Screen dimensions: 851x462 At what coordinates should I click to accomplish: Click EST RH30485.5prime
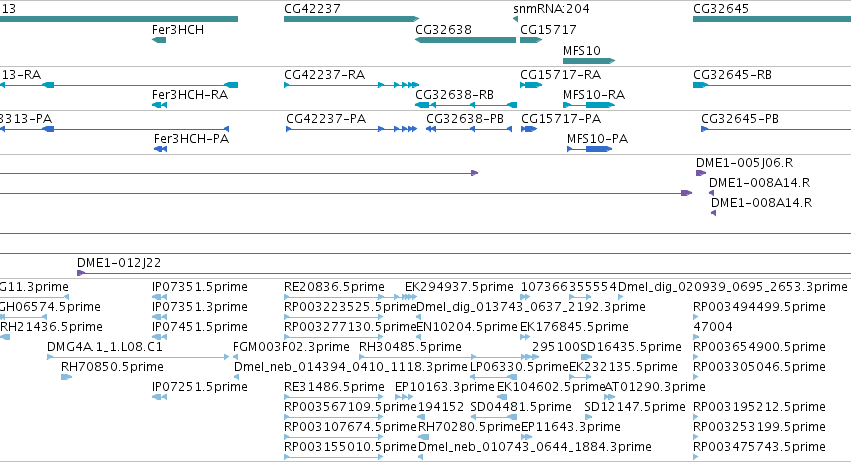tap(410, 347)
